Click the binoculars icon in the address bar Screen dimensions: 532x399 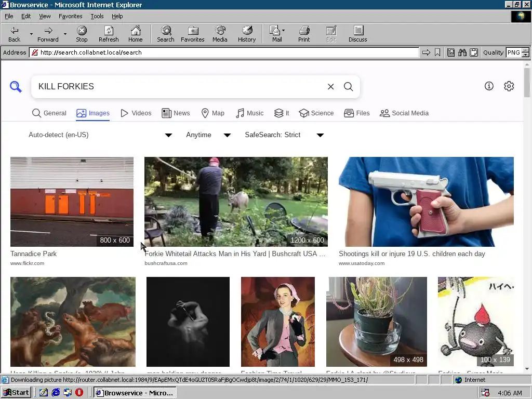pyautogui.click(x=462, y=52)
